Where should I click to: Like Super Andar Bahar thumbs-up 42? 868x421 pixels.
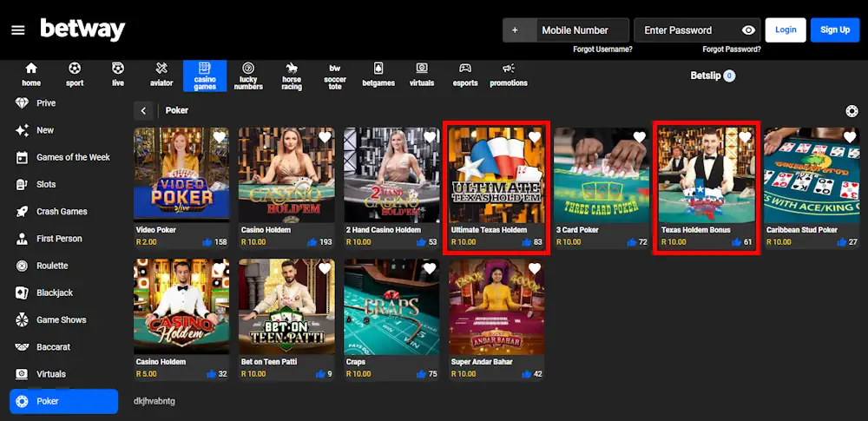pyautogui.click(x=527, y=374)
